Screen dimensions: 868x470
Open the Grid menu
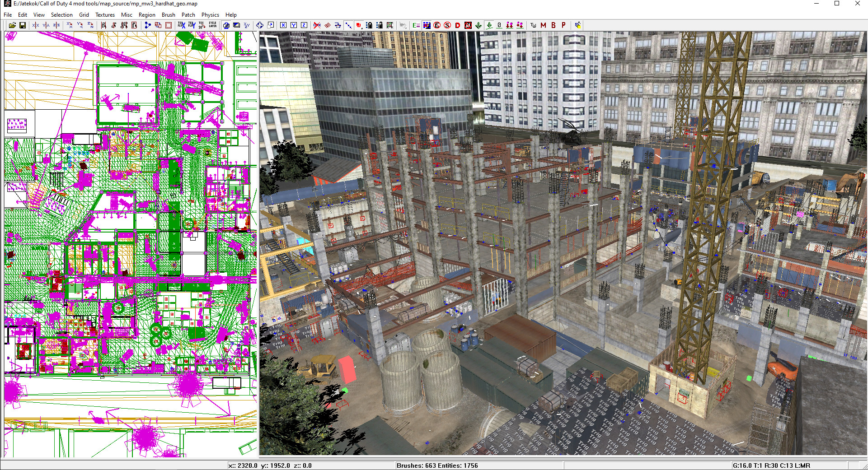point(84,15)
